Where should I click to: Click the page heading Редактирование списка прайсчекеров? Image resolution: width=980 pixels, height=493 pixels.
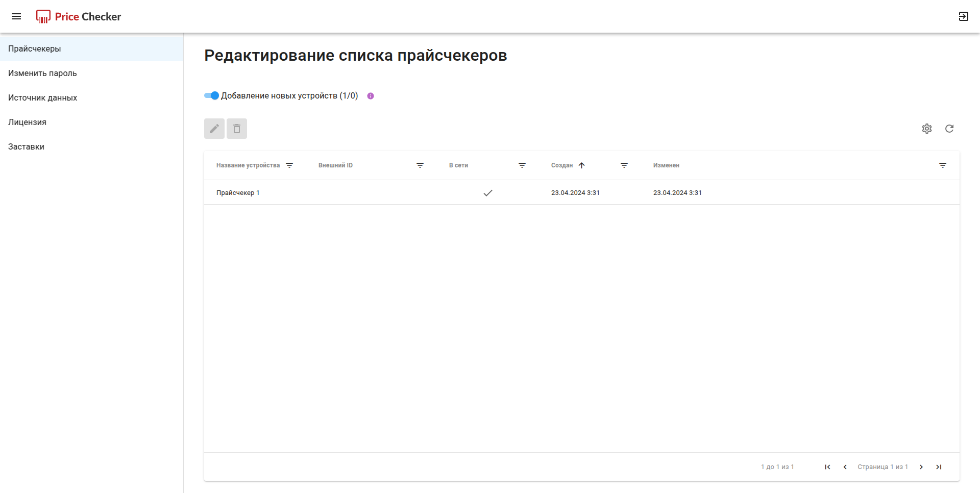(x=356, y=55)
